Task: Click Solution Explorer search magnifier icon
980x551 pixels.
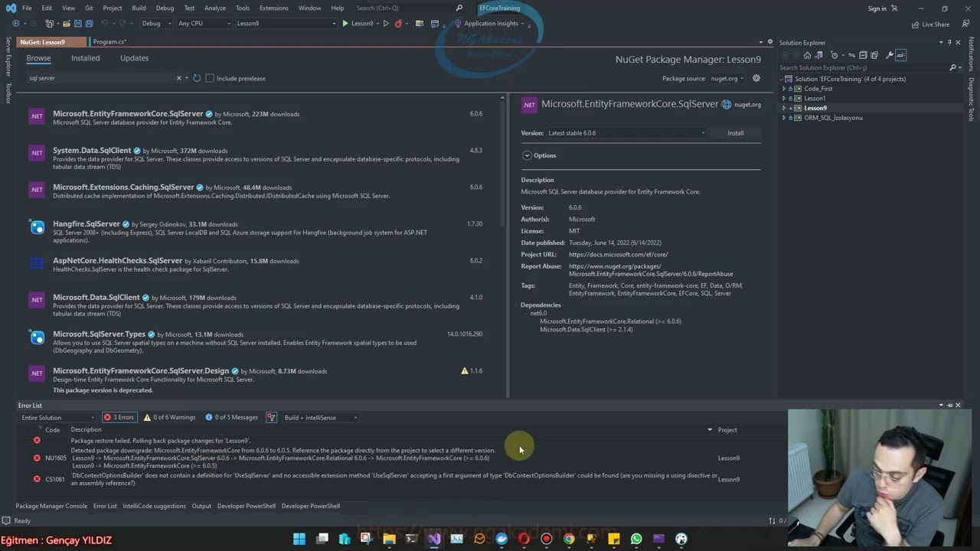Action: point(952,67)
